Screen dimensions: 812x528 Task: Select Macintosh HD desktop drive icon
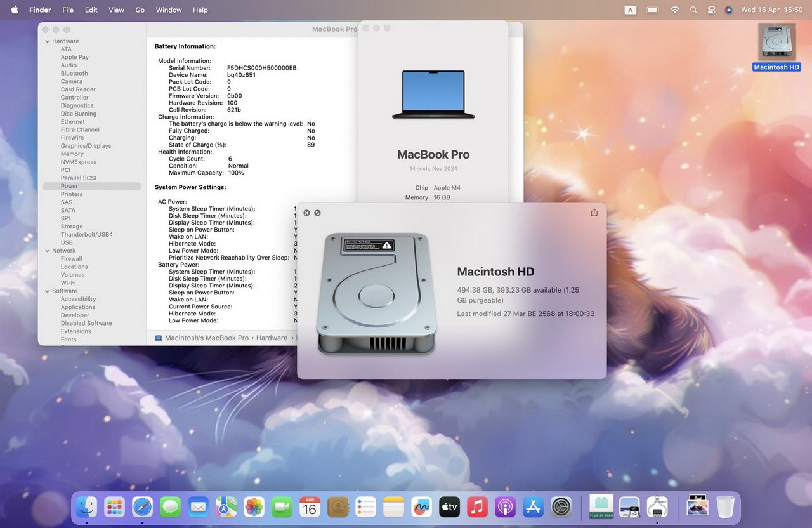[x=776, y=43]
